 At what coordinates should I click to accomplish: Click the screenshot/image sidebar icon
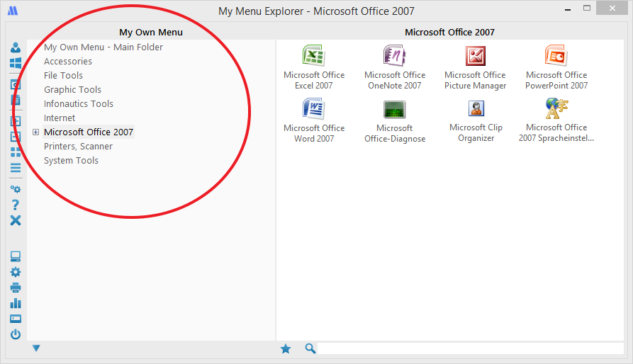16,84
